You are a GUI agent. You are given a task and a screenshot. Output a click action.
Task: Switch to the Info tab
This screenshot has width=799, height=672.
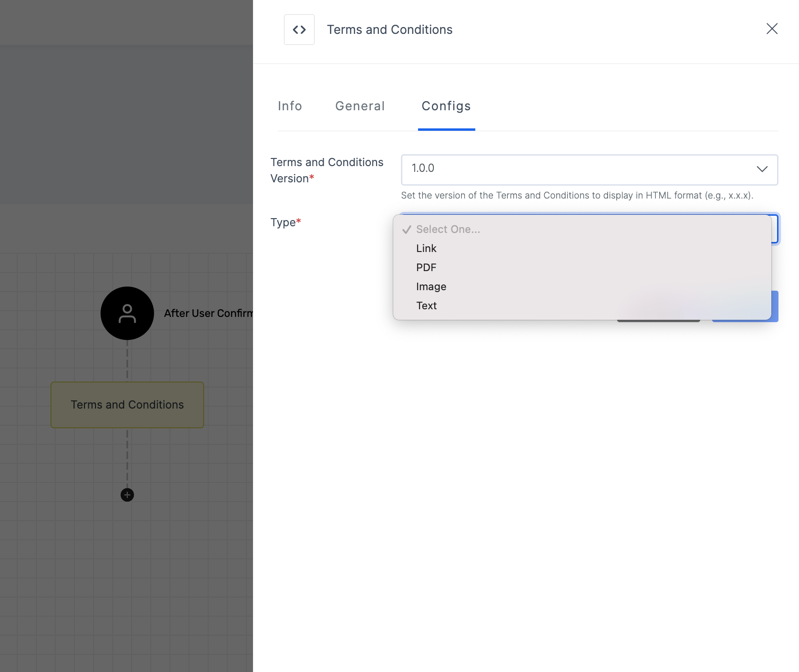(x=290, y=106)
